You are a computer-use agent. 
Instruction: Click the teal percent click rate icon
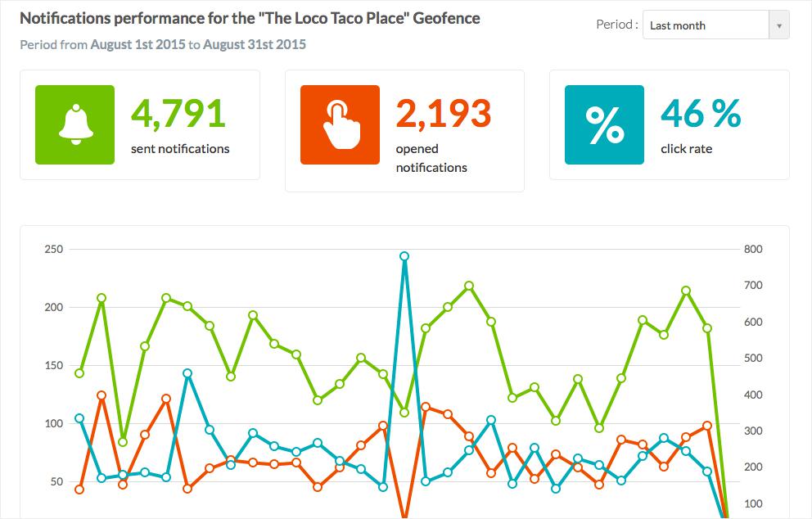tap(604, 124)
